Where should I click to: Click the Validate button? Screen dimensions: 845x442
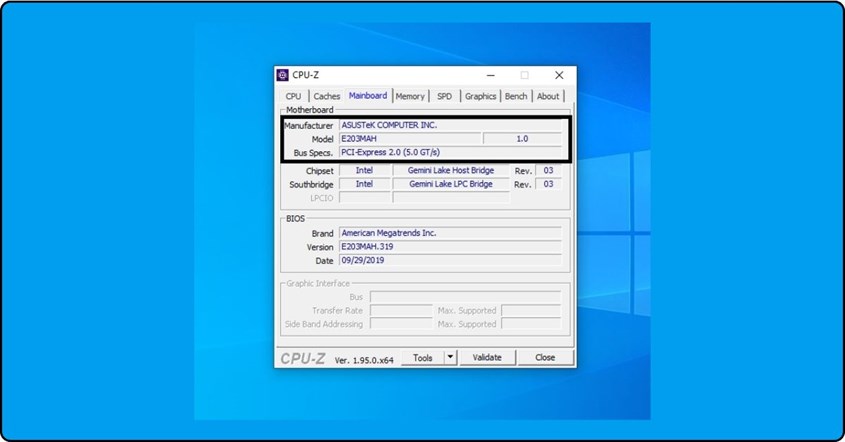(x=487, y=357)
